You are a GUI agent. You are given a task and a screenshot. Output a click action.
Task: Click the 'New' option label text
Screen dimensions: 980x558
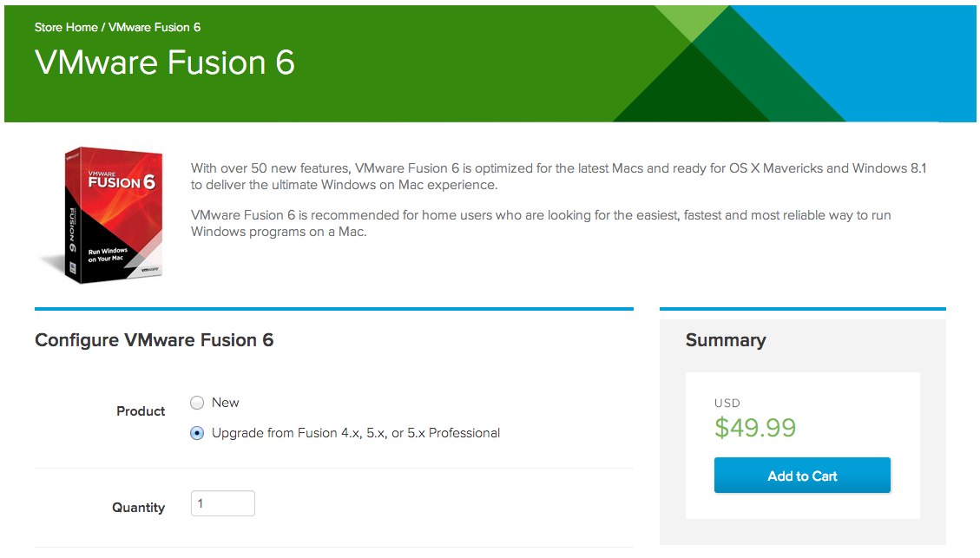226,403
